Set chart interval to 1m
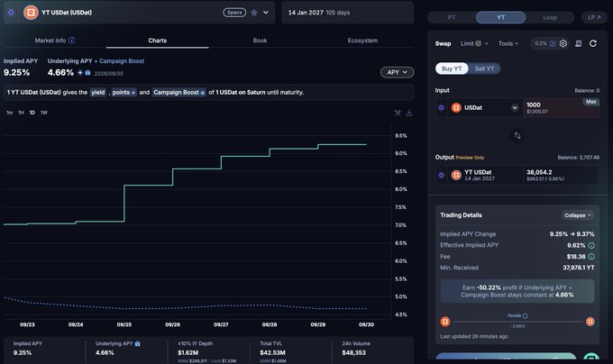 click(x=9, y=113)
